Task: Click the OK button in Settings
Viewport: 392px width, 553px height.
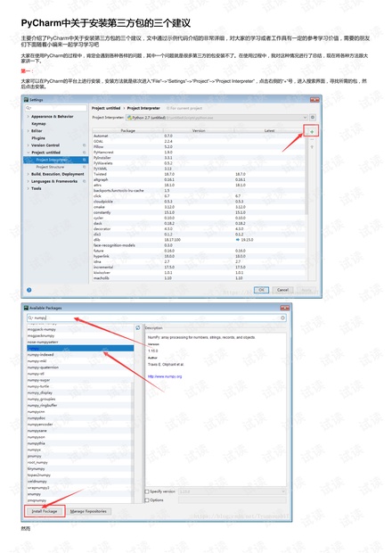Action: pos(261,290)
